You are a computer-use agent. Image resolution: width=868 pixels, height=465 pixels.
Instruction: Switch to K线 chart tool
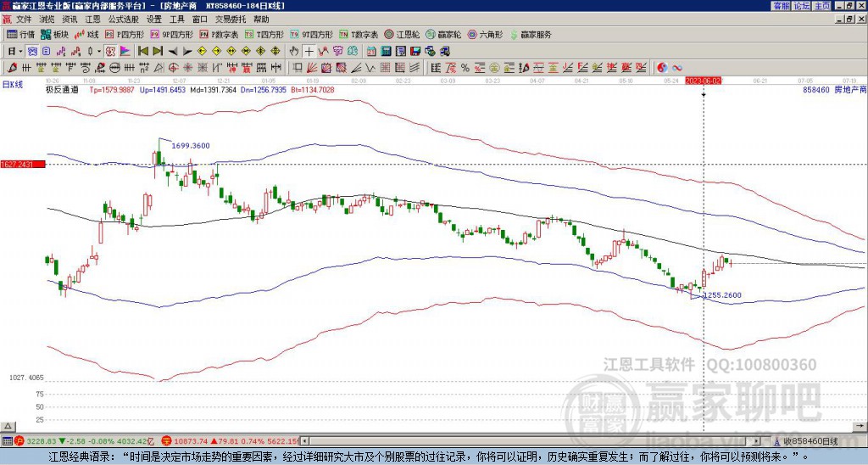[x=86, y=34]
